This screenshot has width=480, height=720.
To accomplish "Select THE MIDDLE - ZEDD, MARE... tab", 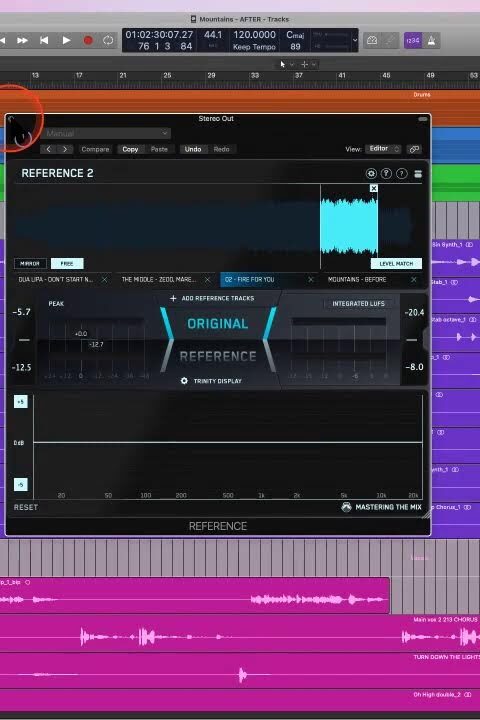I will [x=158, y=279].
